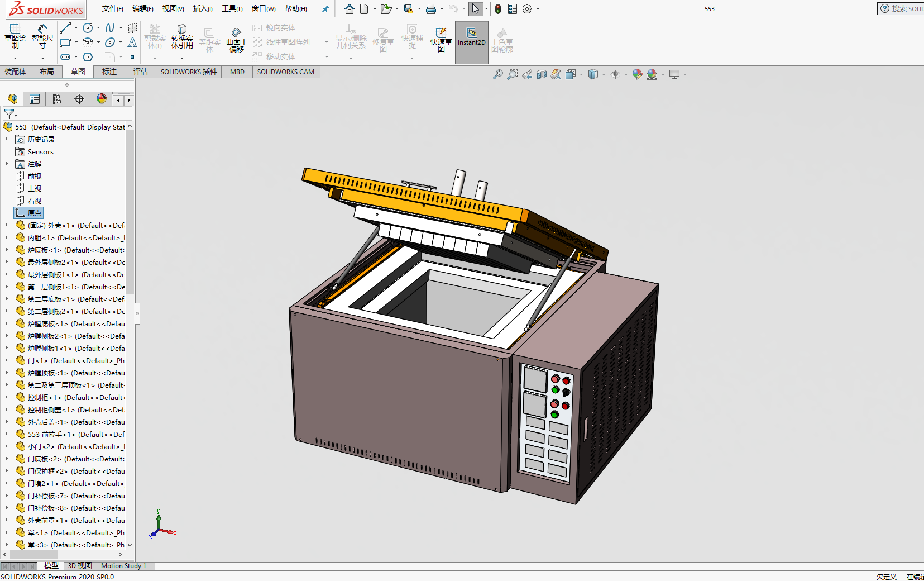Open the PropertyManager tab icon
Viewport: 924px width, 581px height.
35,99
